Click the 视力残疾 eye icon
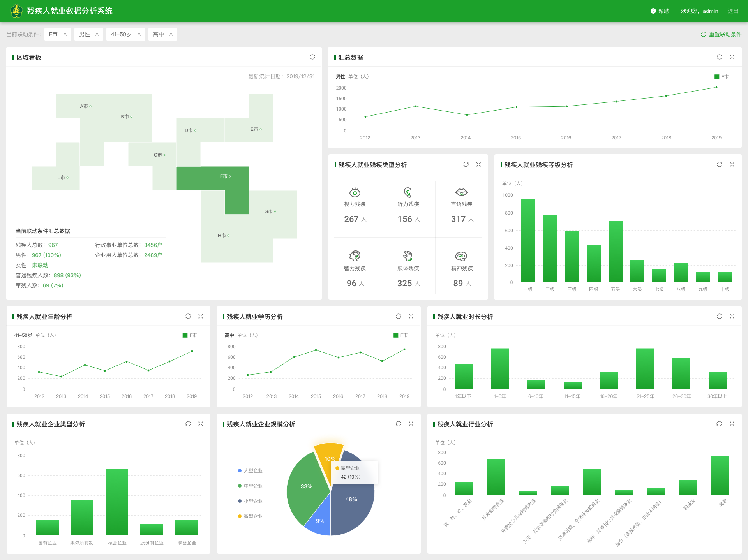748x560 pixels. tap(355, 192)
